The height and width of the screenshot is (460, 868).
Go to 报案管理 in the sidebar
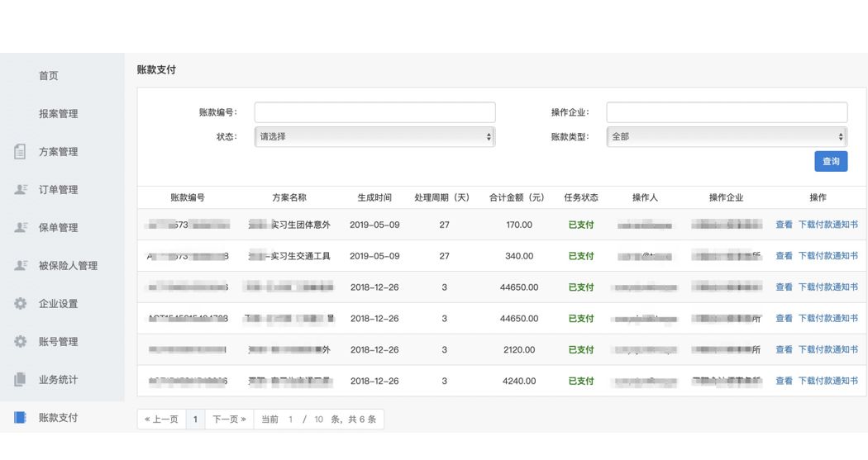pos(58,114)
